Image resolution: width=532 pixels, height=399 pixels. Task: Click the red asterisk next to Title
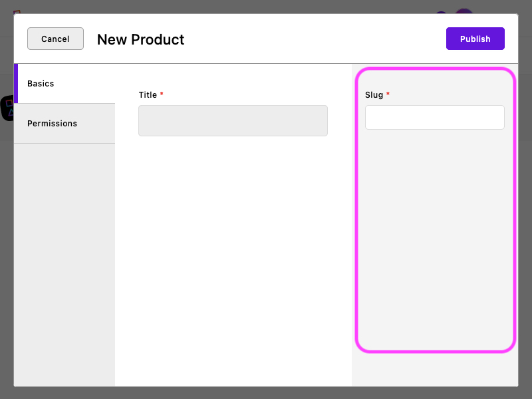click(162, 94)
